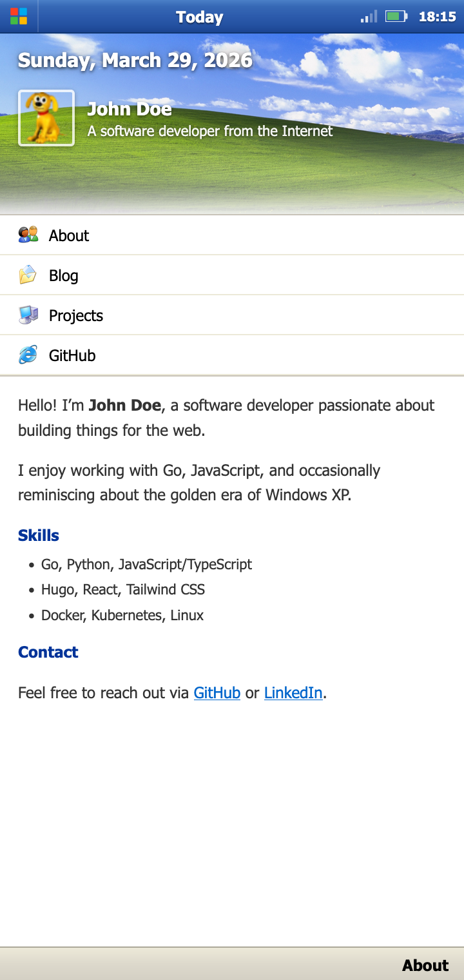Follow the GitHub link in Contact section
Viewport: 464px width, 980px height.
[217, 693]
